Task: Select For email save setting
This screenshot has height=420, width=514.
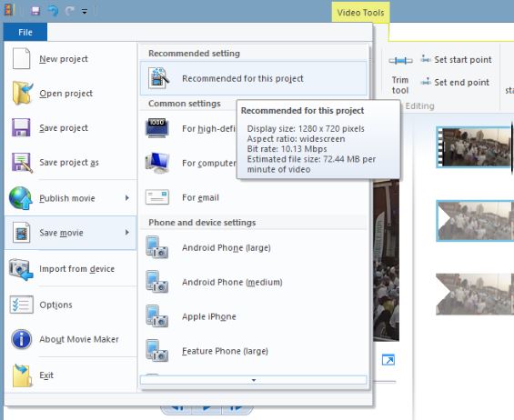Action: click(254, 197)
